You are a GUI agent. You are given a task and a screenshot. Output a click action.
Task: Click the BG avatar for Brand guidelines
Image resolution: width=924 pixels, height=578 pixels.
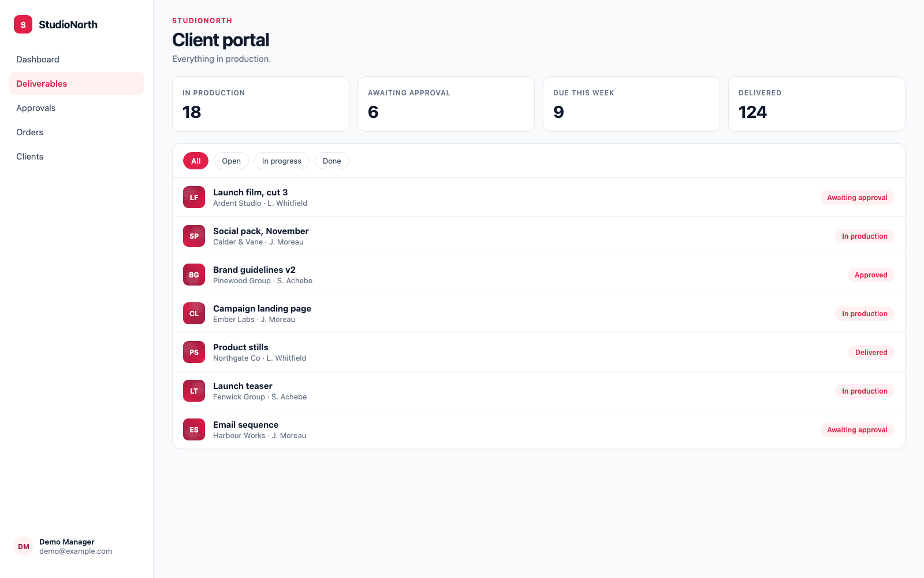194,275
